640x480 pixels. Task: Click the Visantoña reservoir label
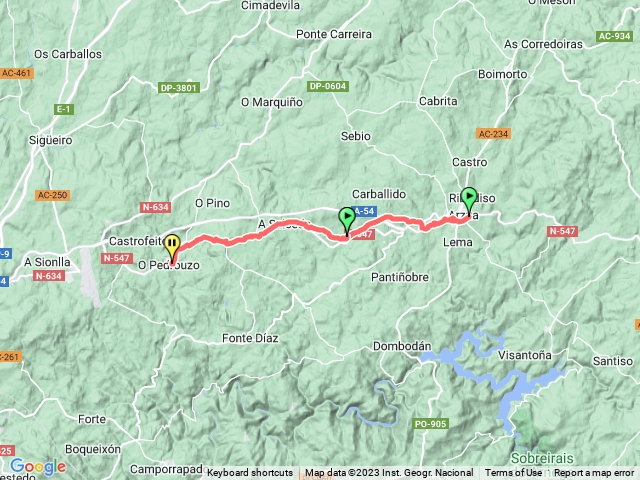(x=524, y=355)
